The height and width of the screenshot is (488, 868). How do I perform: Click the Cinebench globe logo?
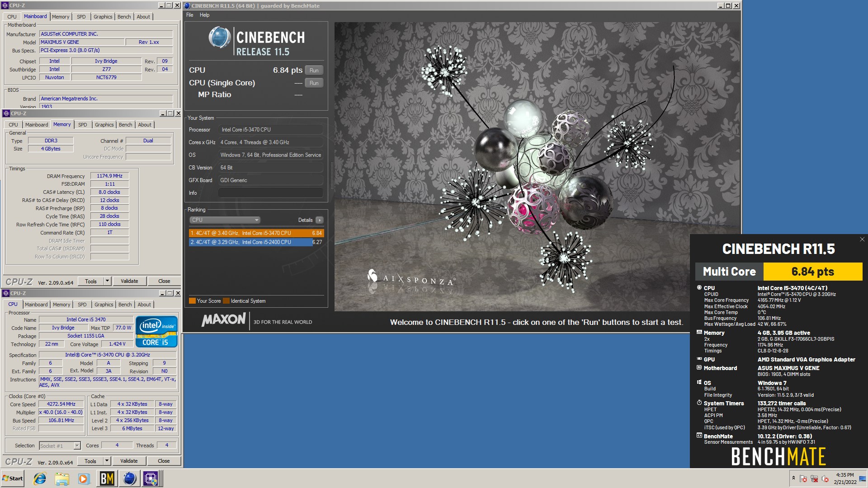[x=219, y=38]
